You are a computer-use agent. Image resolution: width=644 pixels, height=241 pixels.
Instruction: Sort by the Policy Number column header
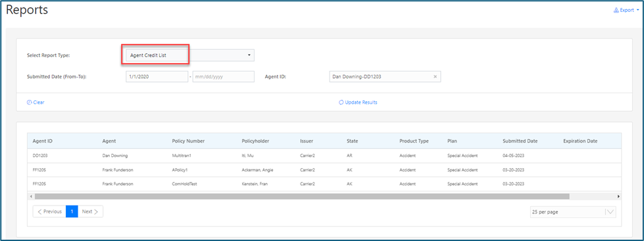click(x=188, y=141)
